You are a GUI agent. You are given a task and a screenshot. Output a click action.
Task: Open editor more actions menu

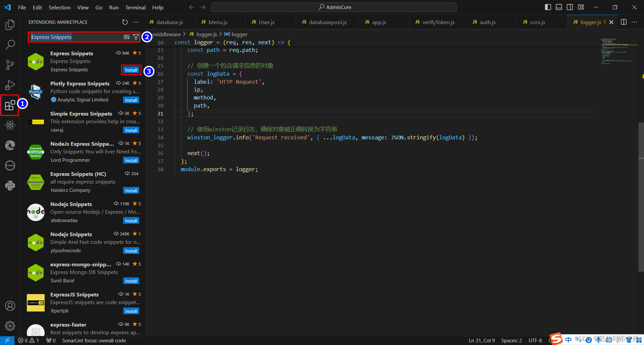pos(634,22)
